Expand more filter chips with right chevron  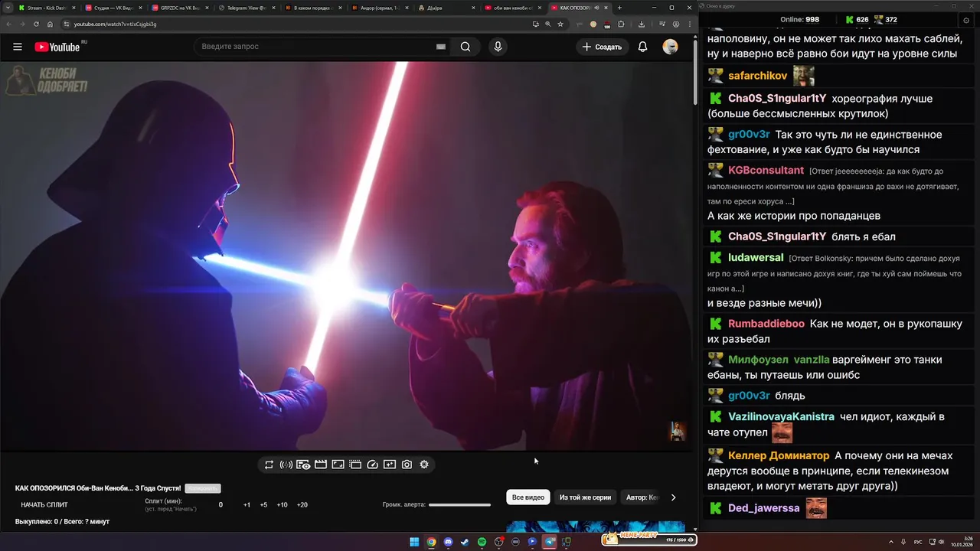673,497
